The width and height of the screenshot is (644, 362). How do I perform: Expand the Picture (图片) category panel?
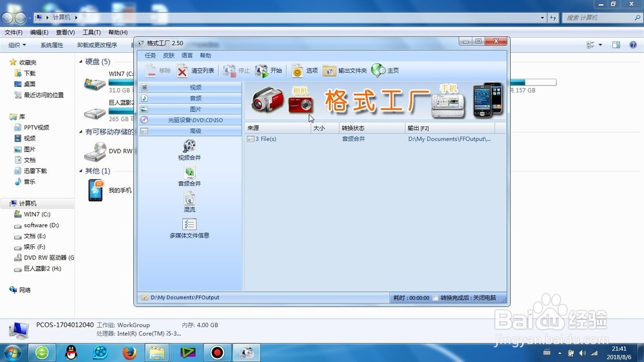point(190,110)
